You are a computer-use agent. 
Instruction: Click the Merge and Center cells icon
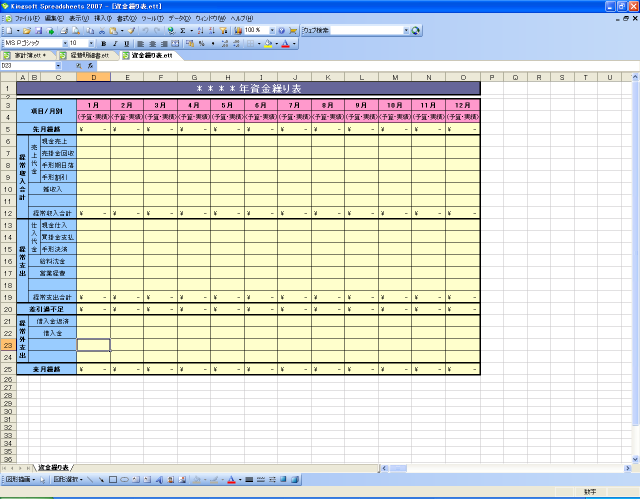click(175, 44)
